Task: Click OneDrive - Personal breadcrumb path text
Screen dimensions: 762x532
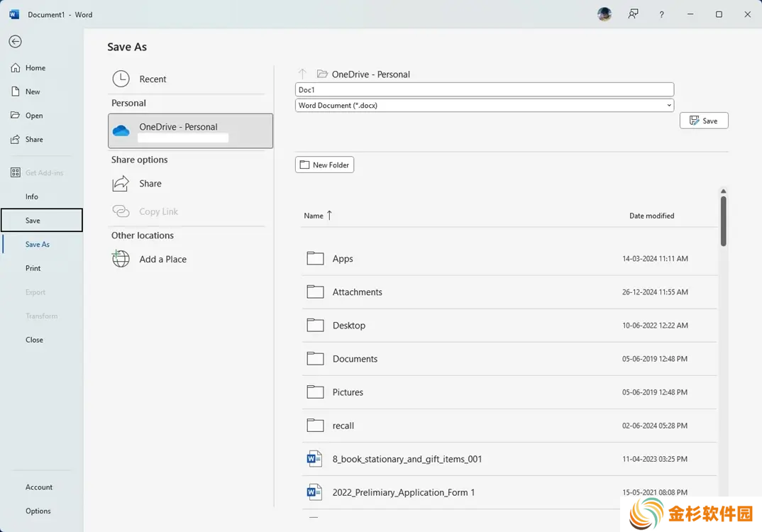Action: coord(371,74)
